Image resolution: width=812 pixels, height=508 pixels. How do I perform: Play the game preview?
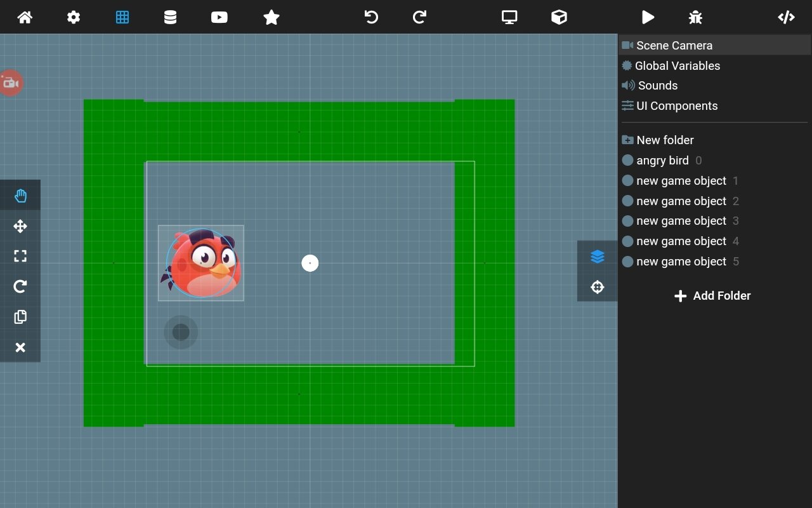click(x=648, y=17)
